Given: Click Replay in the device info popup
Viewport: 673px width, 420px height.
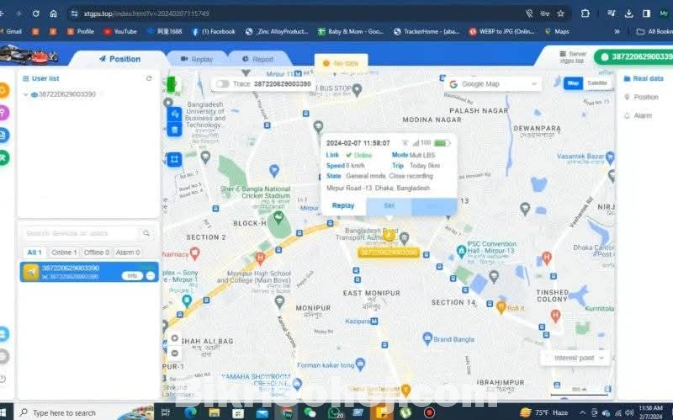Looking at the screenshot, I should pyautogui.click(x=343, y=205).
